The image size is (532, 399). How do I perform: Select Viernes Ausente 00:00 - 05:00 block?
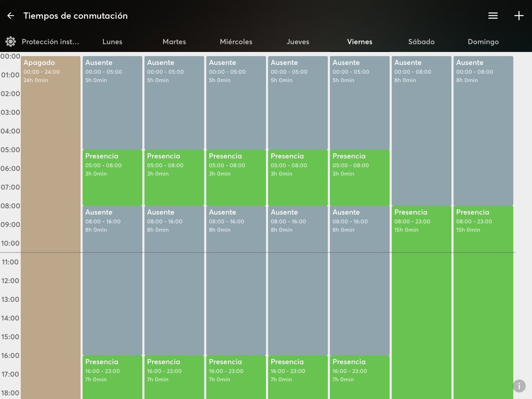click(360, 103)
